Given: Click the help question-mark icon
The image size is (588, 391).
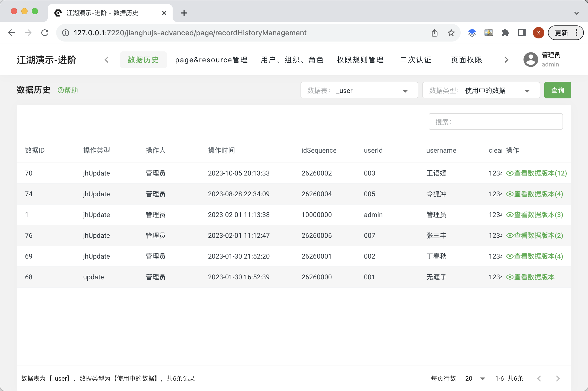Looking at the screenshot, I should [61, 90].
